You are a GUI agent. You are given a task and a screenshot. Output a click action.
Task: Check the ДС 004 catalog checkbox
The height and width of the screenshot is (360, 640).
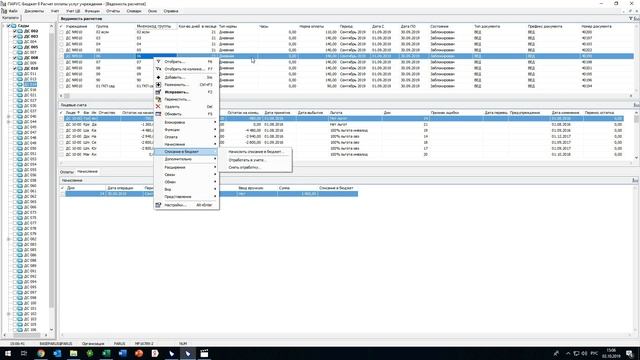pos(15,42)
